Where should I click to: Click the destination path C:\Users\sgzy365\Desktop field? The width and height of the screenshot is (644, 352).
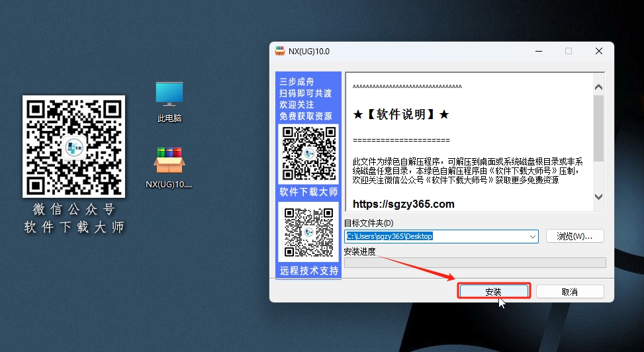[x=441, y=236]
